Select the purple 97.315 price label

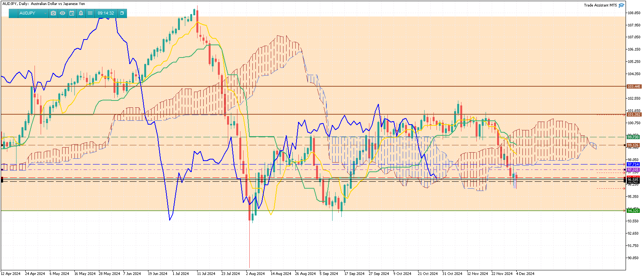(x=633, y=169)
